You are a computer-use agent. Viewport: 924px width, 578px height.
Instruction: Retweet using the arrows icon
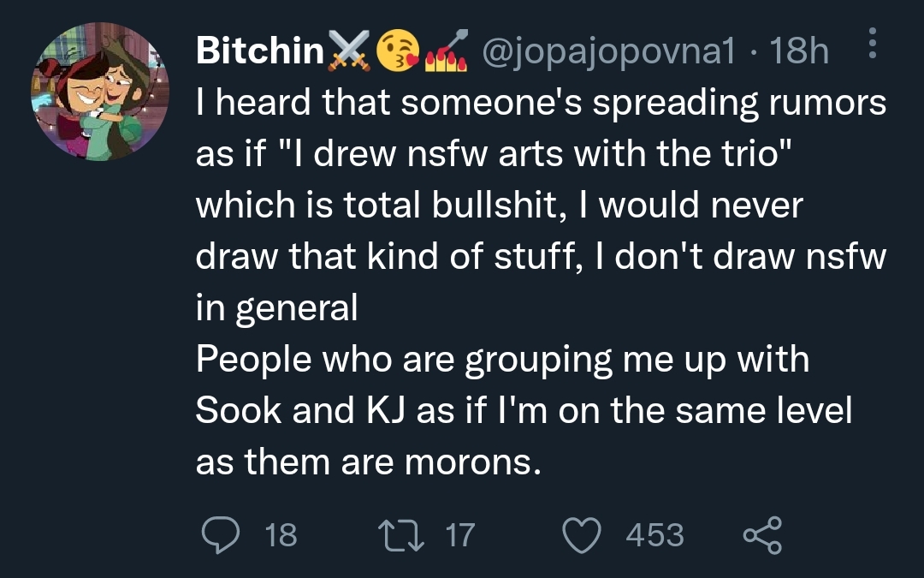(400, 535)
